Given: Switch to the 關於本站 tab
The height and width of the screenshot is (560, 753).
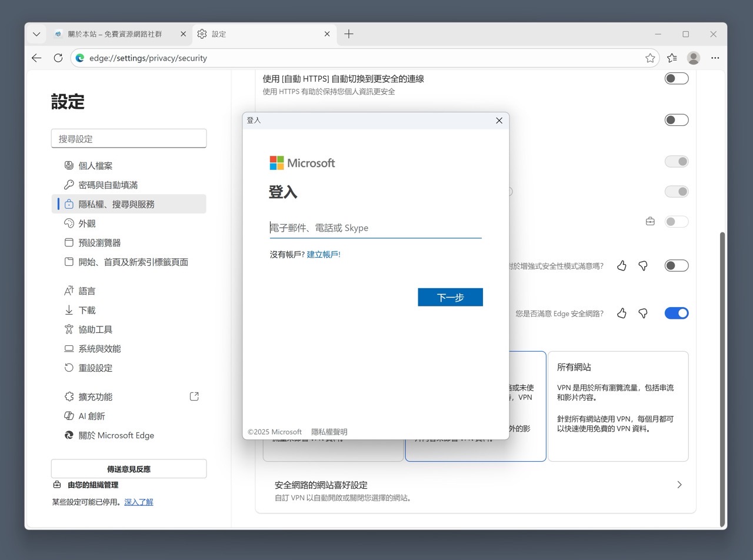Looking at the screenshot, I should [x=115, y=34].
